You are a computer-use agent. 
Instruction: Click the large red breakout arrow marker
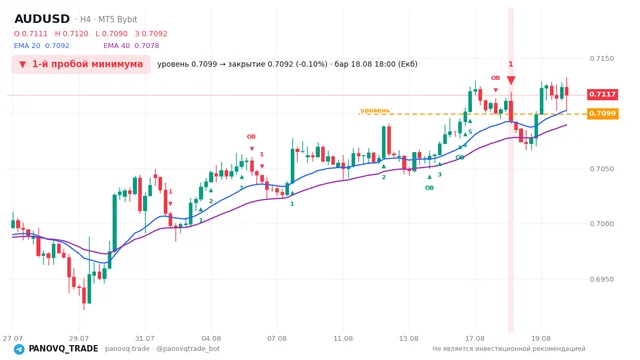(511, 80)
